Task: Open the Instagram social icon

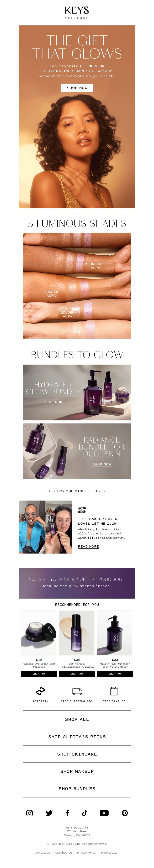Action: pyautogui.click(x=30, y=813)
